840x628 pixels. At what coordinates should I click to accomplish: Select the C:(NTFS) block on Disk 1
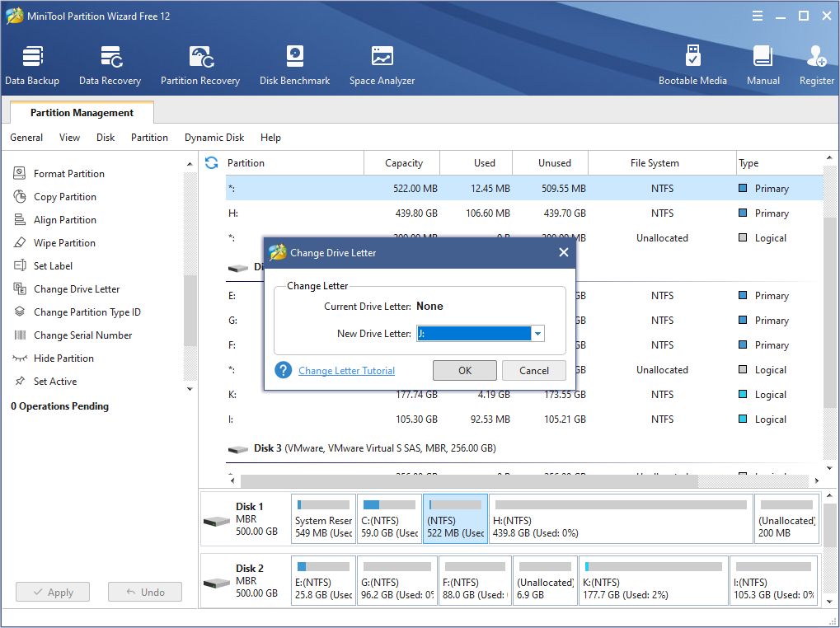tap(389, 518)
